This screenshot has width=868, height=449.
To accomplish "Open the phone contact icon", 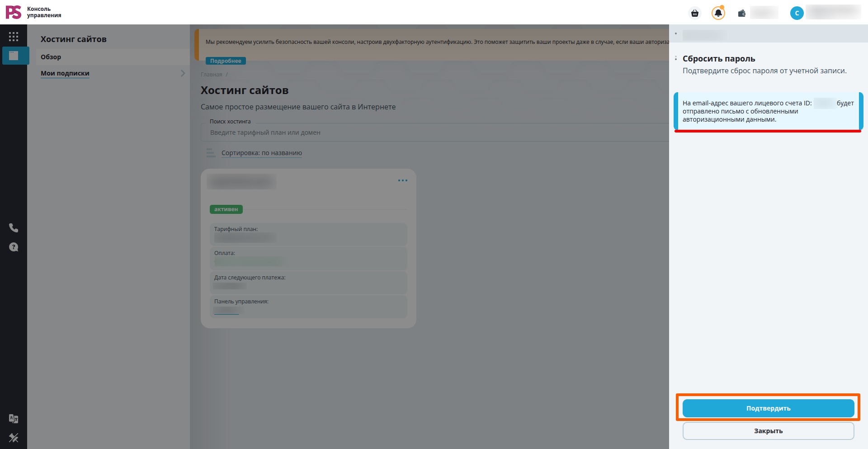I will pos(14,228).
